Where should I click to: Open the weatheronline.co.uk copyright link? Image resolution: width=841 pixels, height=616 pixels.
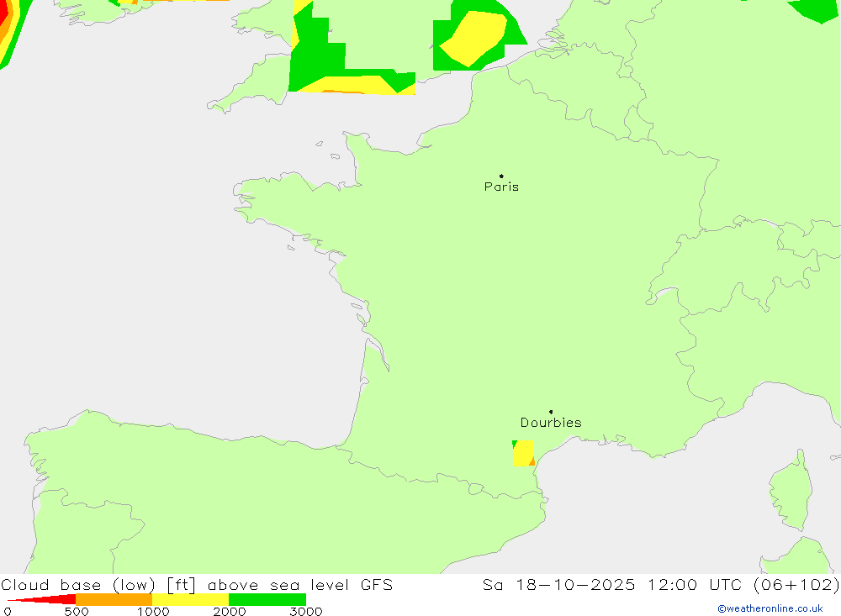(x=770, y=608)
